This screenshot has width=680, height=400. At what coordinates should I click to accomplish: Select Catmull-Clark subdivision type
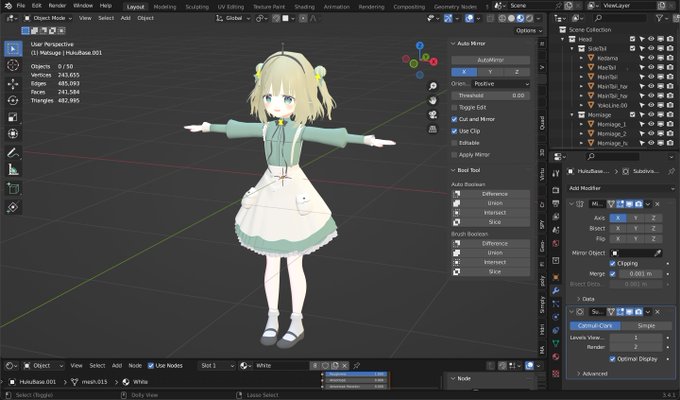595,326
